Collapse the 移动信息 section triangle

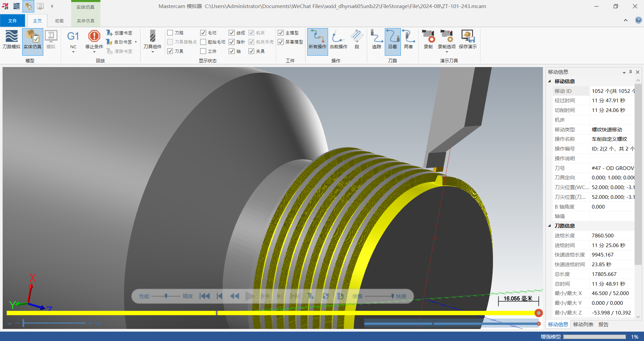point(550,81)
